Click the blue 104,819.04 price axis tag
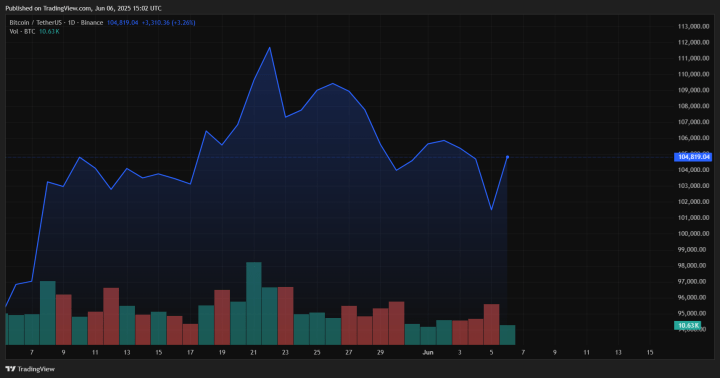The image size is (720, 378). 693,157
